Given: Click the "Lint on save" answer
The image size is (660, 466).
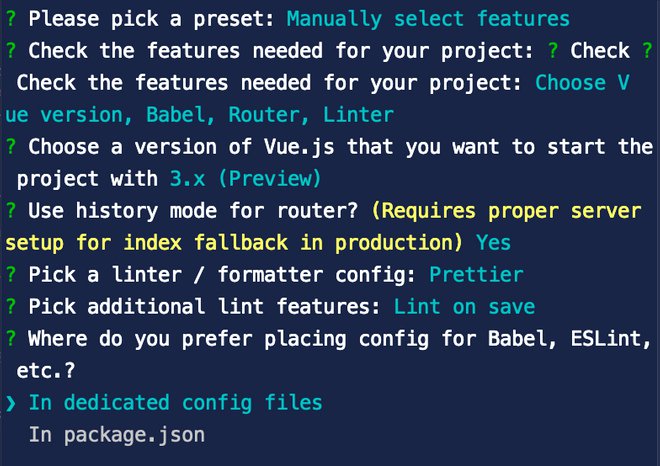Looking at the screenshot, I should (x=464, y=307).
